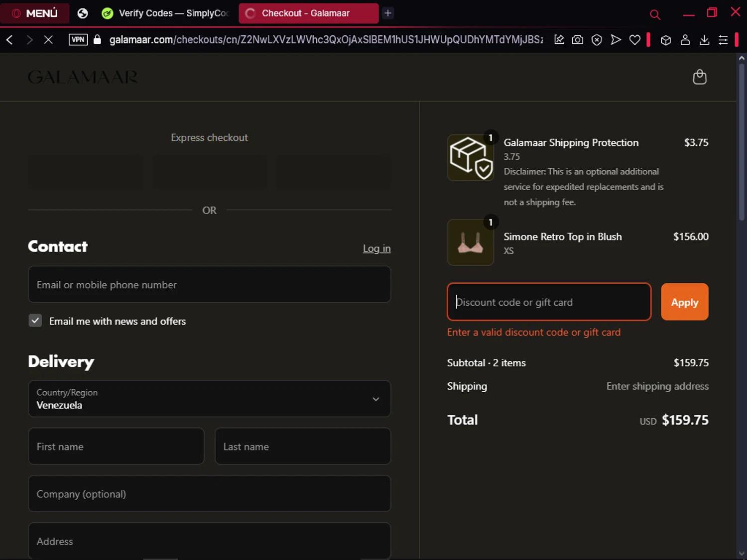This screenshot has width=747, height=560.
Task: Open the edit/pen icon in address bar
Action: (559, 40)
